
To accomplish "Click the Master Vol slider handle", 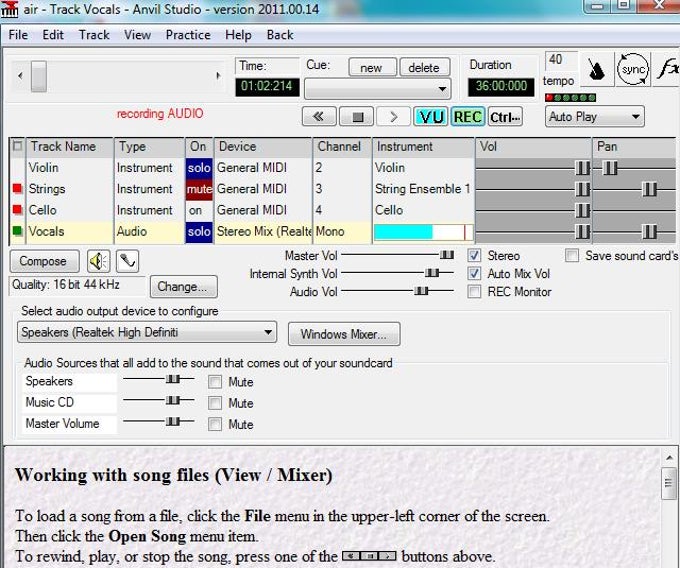I will pyautogui.click(x=447, y=255).
